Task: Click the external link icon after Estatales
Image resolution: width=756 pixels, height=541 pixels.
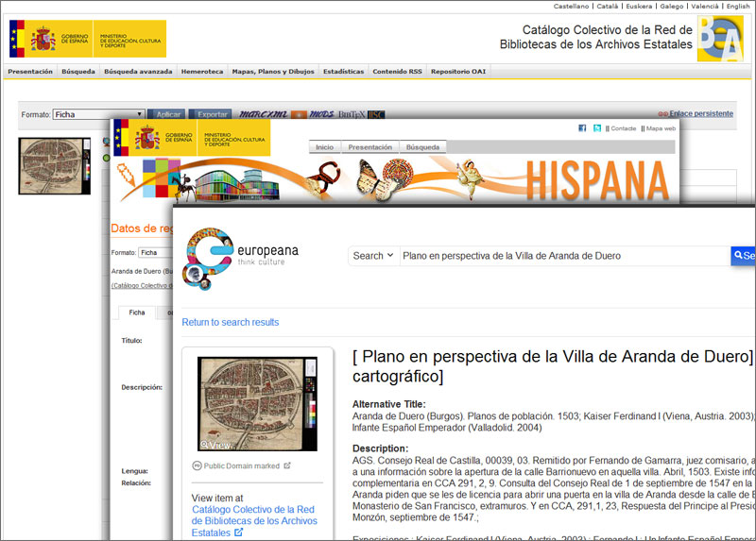Action: click(238, 533)
